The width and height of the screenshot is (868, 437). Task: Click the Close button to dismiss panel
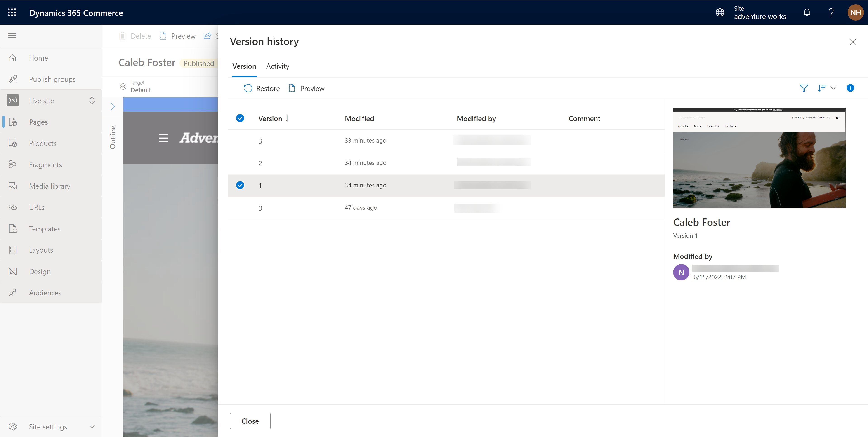tap(250, 421)
